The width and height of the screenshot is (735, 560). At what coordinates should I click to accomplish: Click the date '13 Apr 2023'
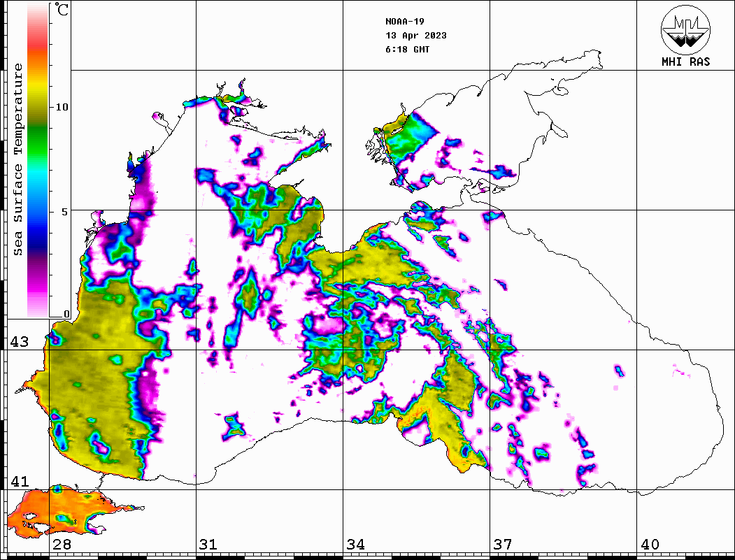coord(416,36)
